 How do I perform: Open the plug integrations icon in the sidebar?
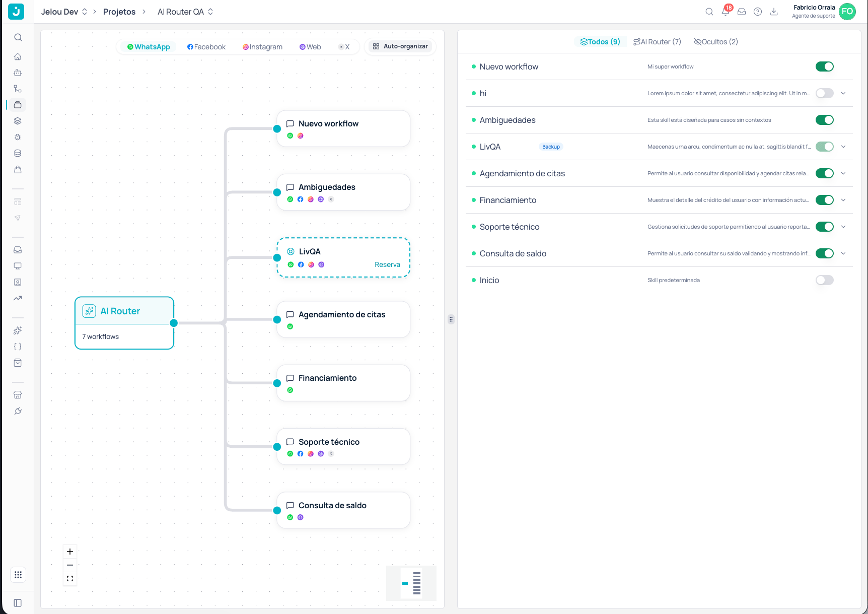coord(18,411)
